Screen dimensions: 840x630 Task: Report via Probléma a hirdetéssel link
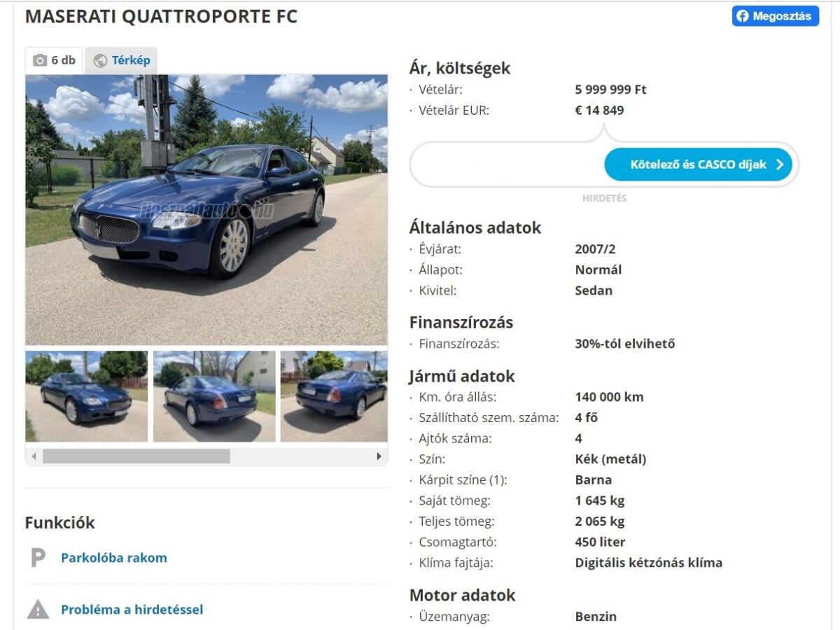[x=132, y=610]
